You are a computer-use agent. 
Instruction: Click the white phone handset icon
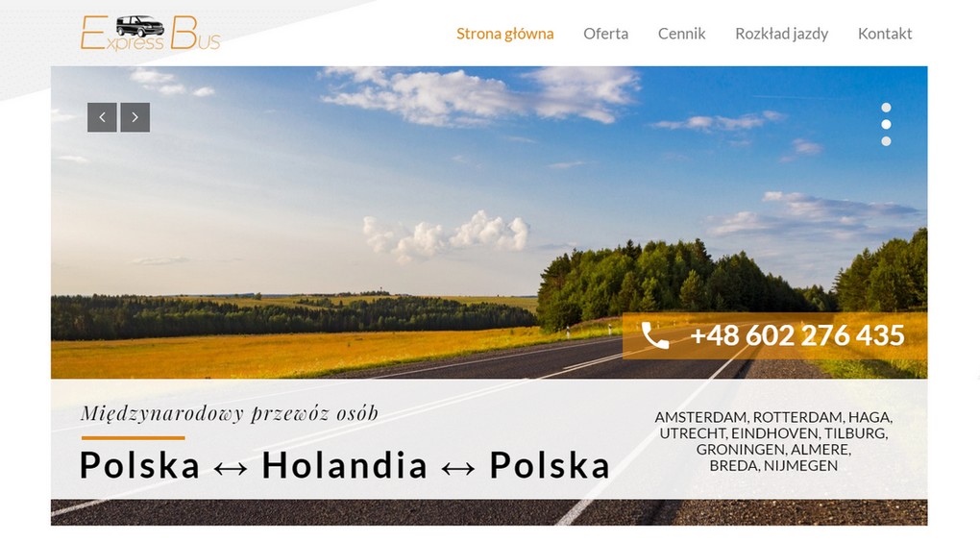coord(655,336)
